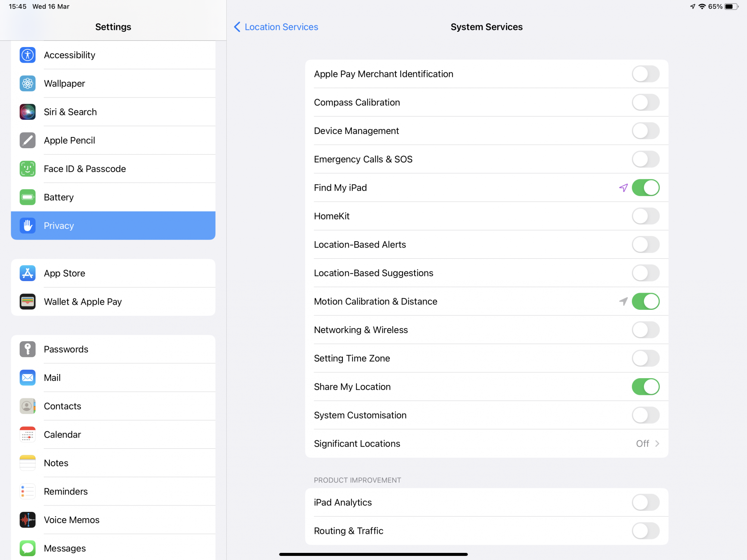747x560 pixels.
Task: Enable Compass Calibration switch
Action: tap(645, 102)
